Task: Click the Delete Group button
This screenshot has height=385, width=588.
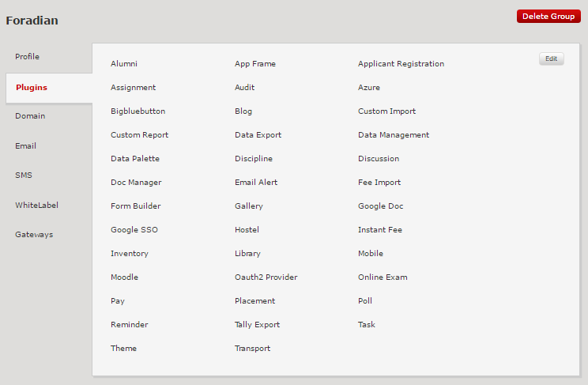Action: coord(548,17)
